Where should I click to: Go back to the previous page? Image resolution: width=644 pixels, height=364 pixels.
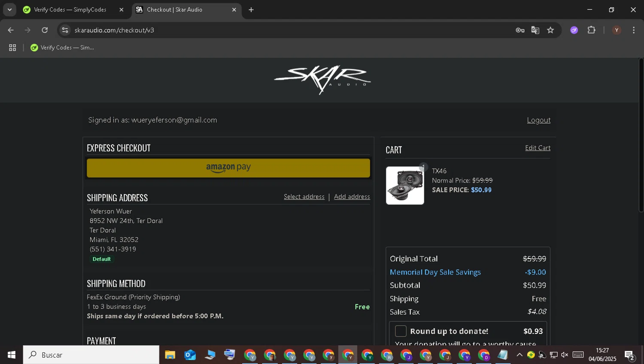tap(11, 30)
